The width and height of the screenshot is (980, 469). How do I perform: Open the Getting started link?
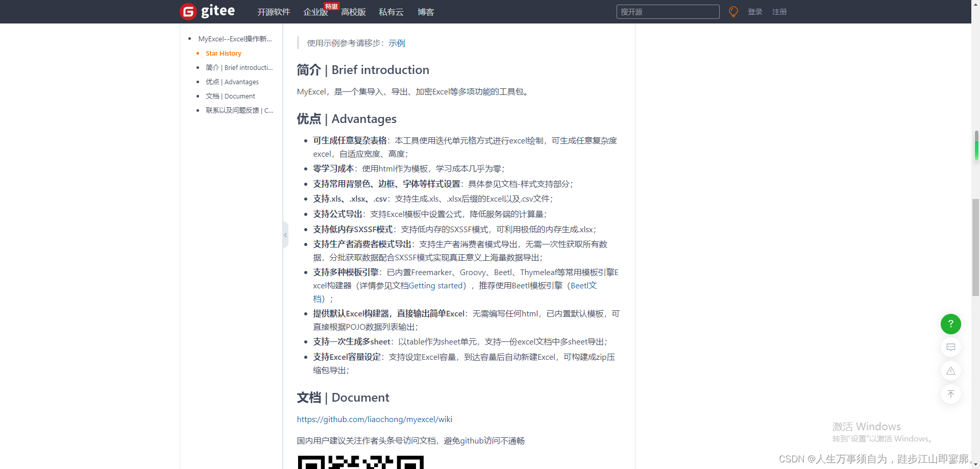(435, 286)
